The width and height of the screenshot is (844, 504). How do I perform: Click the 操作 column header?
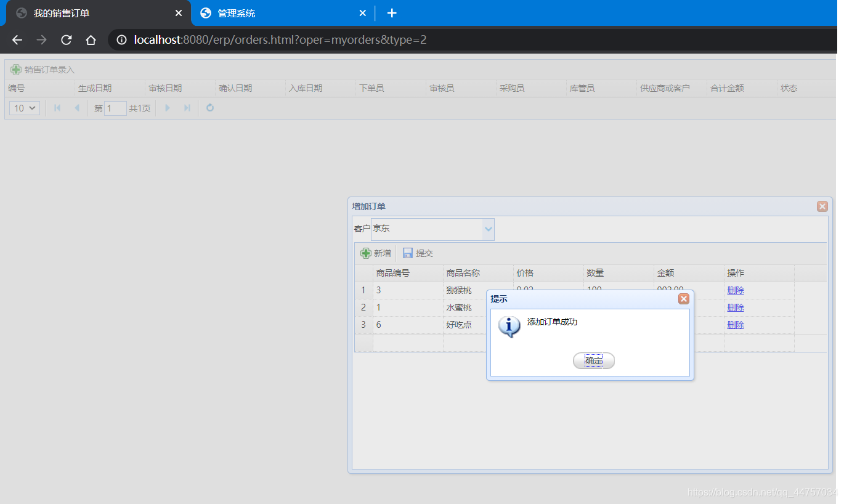tap(759, 273)
